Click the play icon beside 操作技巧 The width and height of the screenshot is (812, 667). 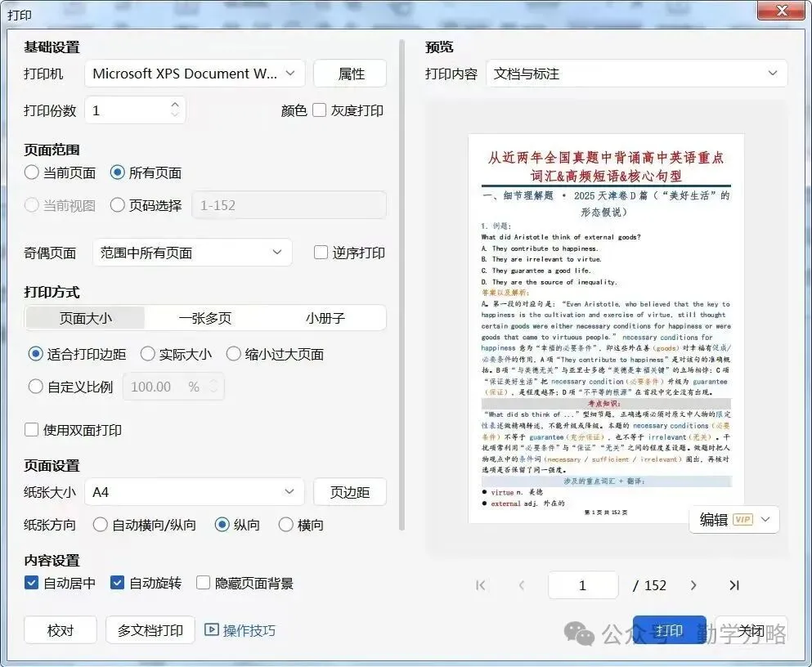point(211,629)
